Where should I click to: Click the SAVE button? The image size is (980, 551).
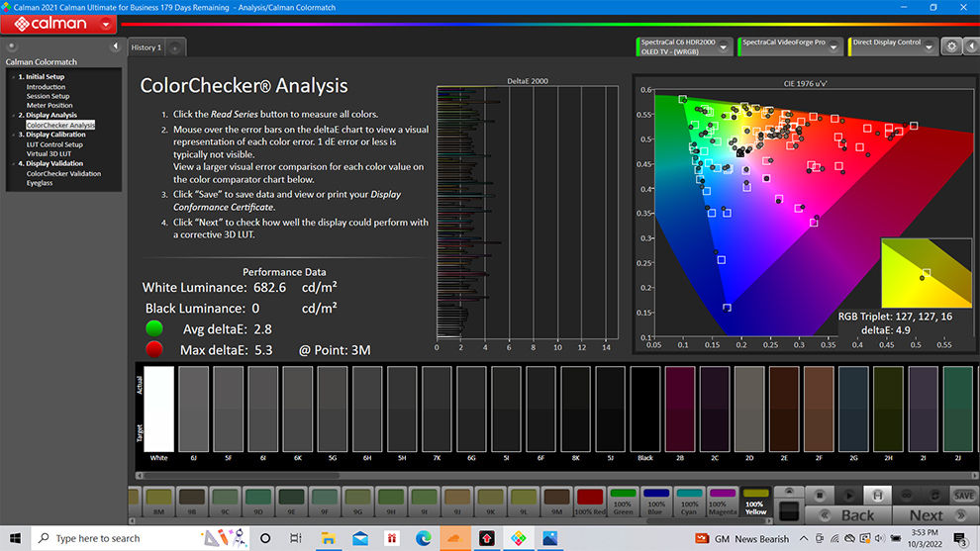coord(964,496)
